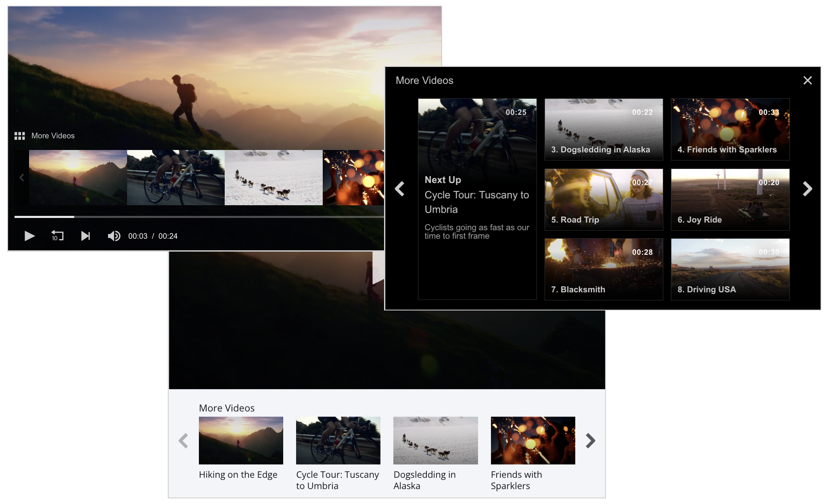Open the More Videos grid icon
The width and height of the screenshot is (827, 504).
[x=19, y=135]
